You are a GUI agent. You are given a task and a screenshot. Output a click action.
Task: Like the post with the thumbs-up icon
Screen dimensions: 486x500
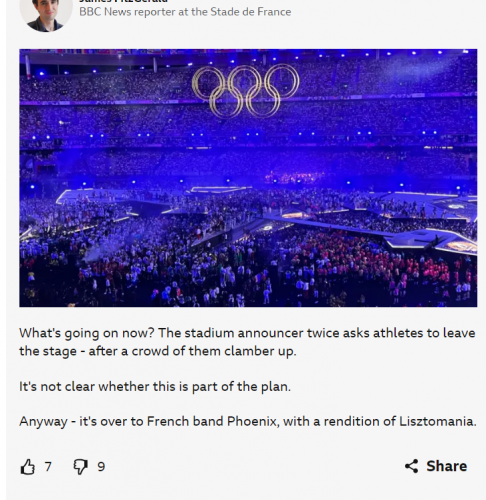point(28,466)
